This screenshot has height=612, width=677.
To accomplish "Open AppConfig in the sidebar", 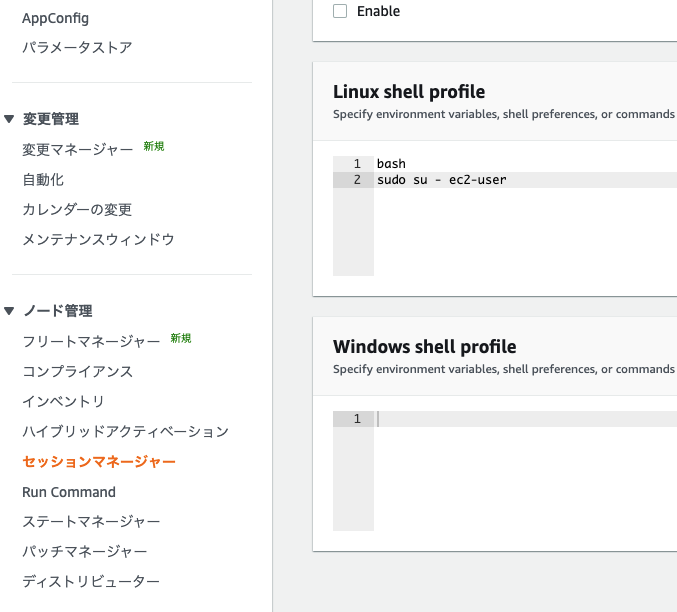I will click(x=55, y=18).
